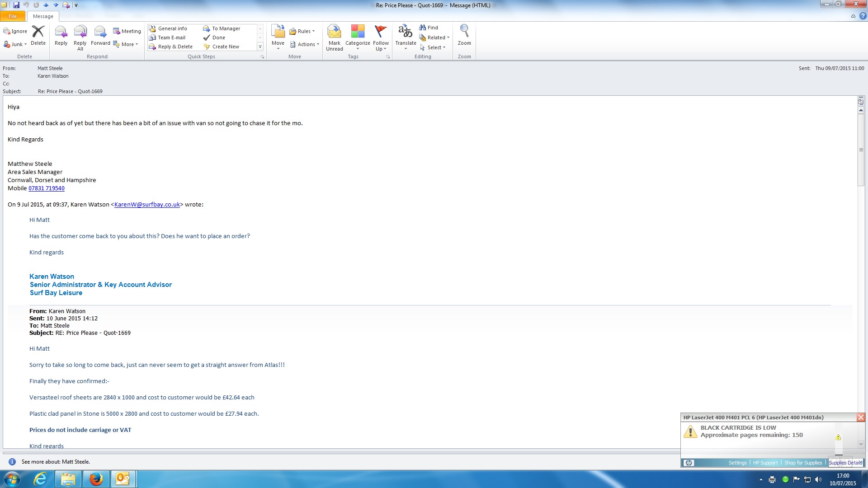This screenshot has width=868, height=488.
Task: Select the Message ribbon tab
Action: pyautogui.click(x=43, y=16)
